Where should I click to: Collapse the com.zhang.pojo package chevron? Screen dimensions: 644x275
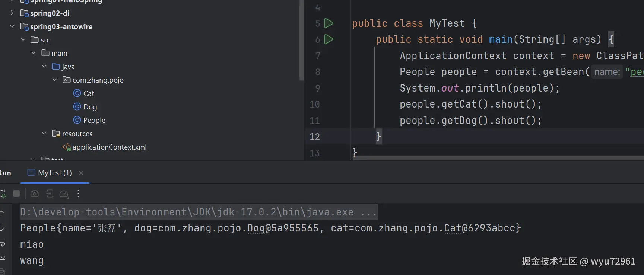55,80
